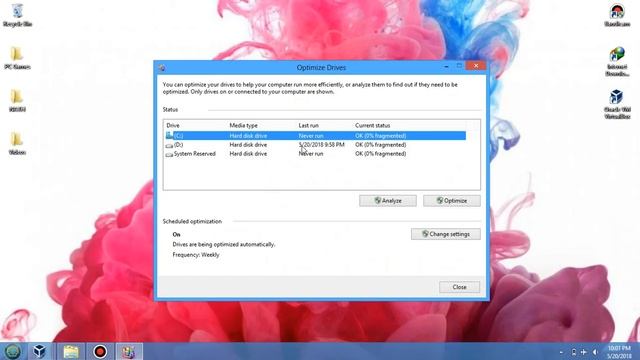The image size is (640, 360).
Task: Show hidden tray icons arrow
Action: (561, 352)
